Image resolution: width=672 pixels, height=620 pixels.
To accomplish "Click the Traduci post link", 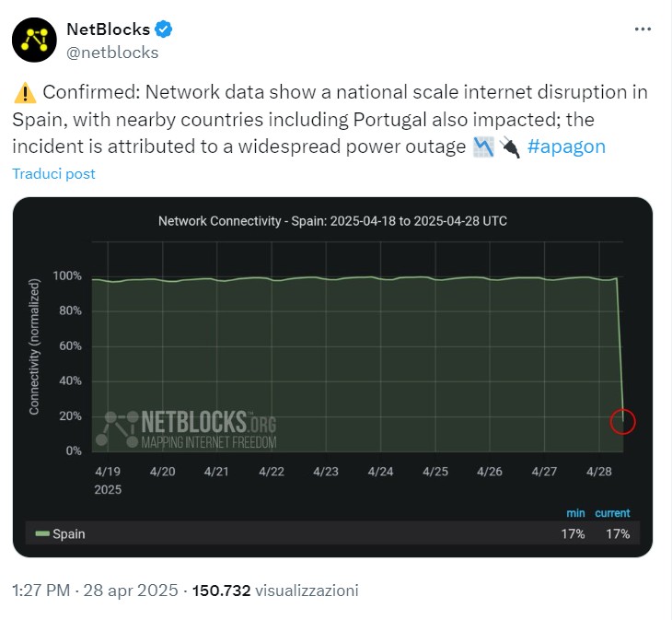I will (53, 173).
